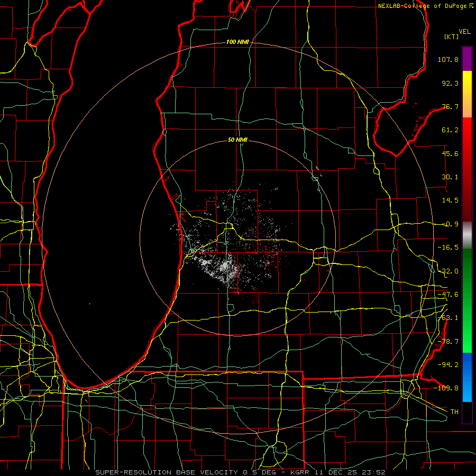The image size is (476, 476).
Task: Click the VEL legend title
Action: pyautogui.click(x=465, y=32)
